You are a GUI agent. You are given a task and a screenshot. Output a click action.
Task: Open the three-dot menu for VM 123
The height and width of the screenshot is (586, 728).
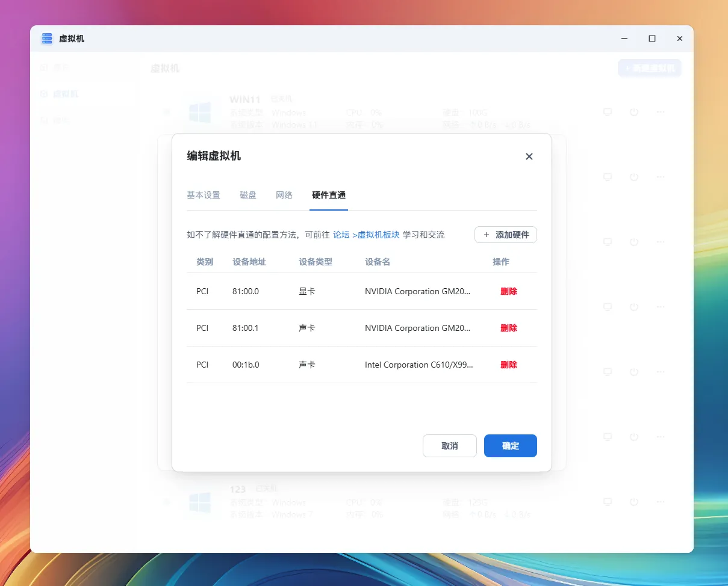coord(660,502)
